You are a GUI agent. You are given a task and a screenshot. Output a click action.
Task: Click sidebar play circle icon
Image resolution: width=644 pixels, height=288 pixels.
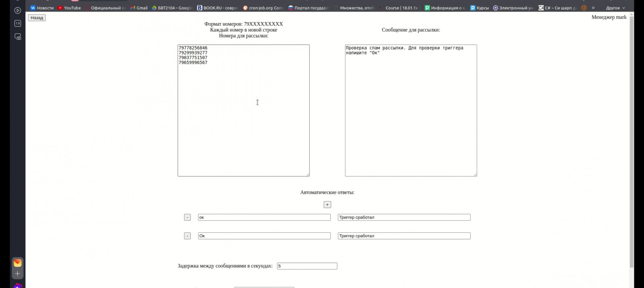18,10
